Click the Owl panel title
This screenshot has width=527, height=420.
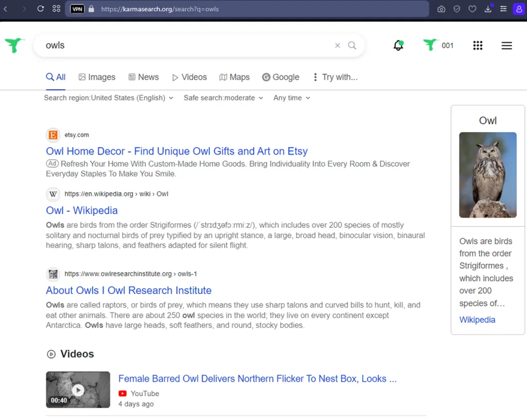488,120
